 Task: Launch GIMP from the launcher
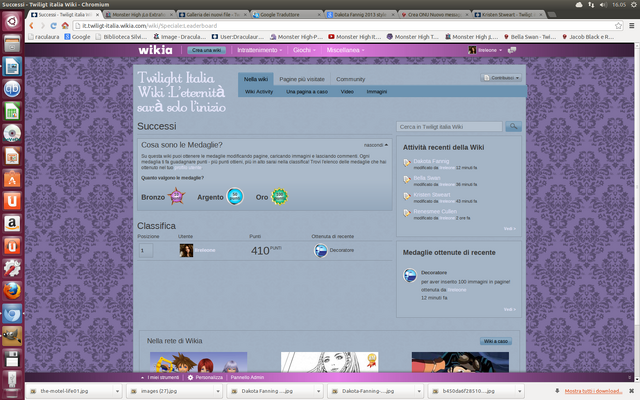(x=12, y=336)
